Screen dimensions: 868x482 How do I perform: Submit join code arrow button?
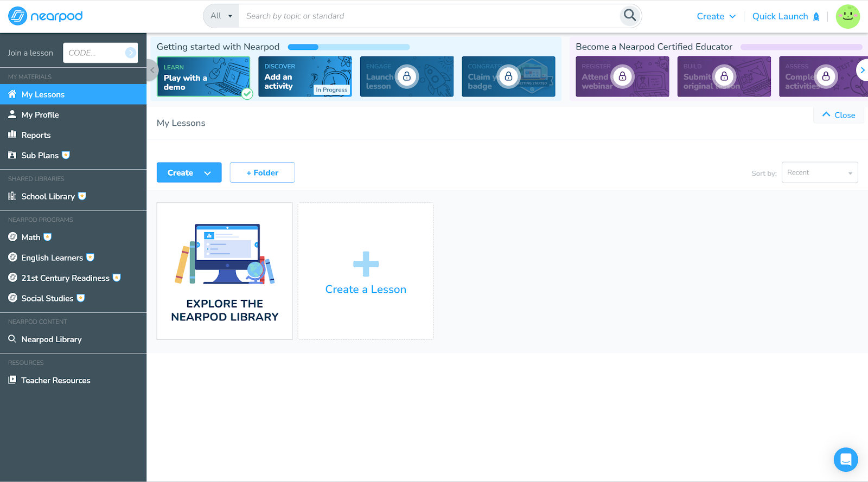pyautogui.click(x=130, y=53)
